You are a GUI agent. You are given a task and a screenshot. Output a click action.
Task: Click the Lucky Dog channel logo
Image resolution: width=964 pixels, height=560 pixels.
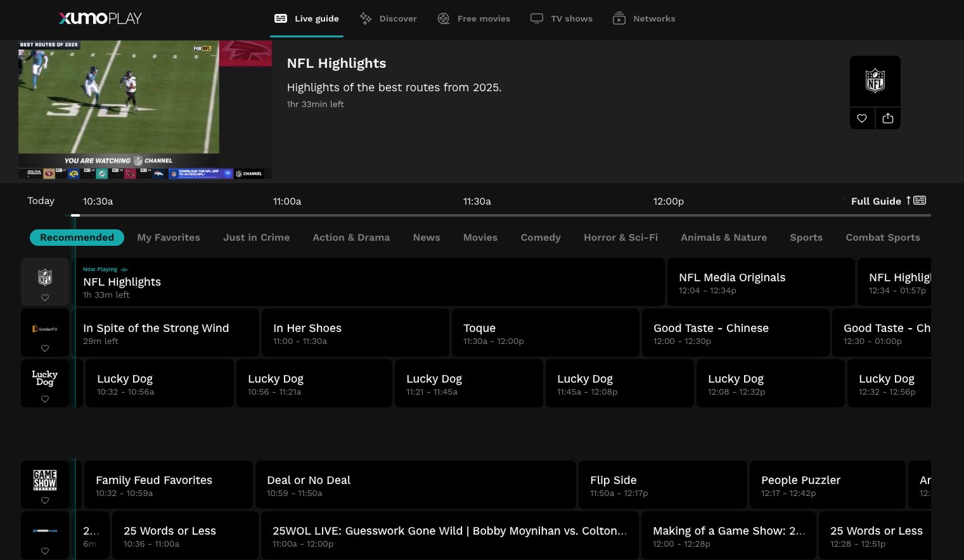tap(45, 378)
